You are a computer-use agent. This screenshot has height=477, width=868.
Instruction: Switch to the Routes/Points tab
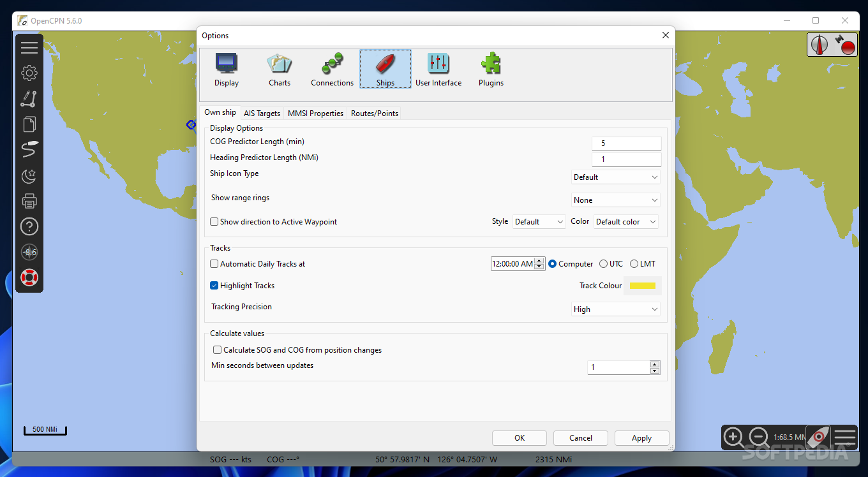375,114
